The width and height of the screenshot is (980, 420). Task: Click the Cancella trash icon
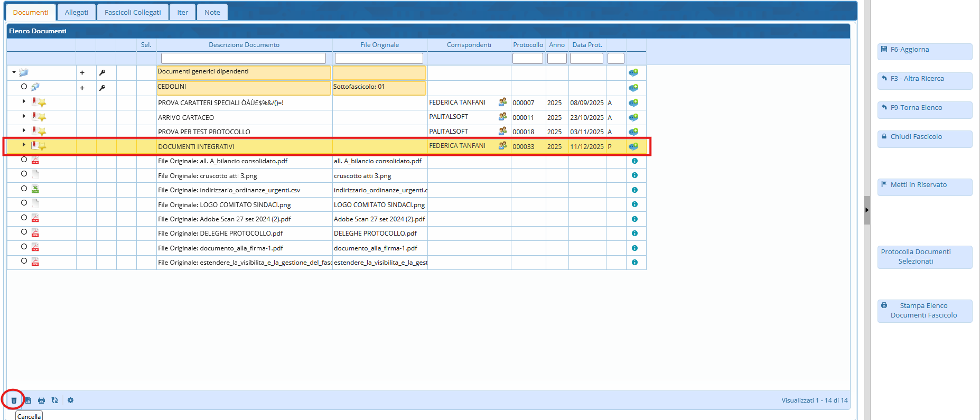click(14, 400)
